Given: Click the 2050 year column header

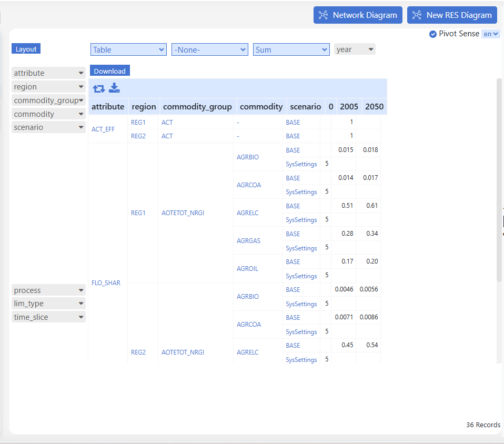Looking at the screenshot, I should pos(375,107).
